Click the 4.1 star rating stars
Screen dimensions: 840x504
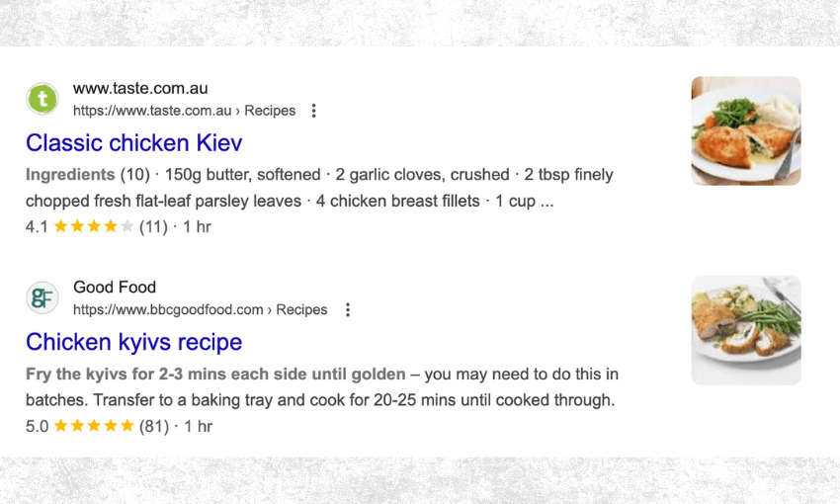coord(93,227)
